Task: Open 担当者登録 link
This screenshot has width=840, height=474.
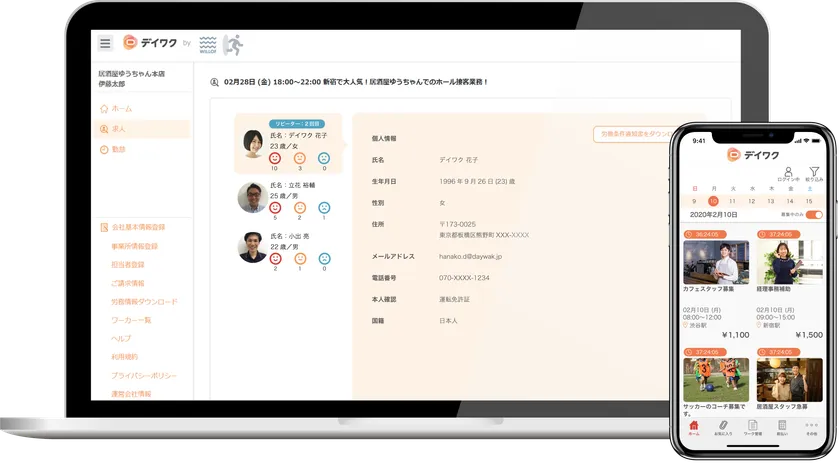Action: pyautogui.click(x=128, y=265)
